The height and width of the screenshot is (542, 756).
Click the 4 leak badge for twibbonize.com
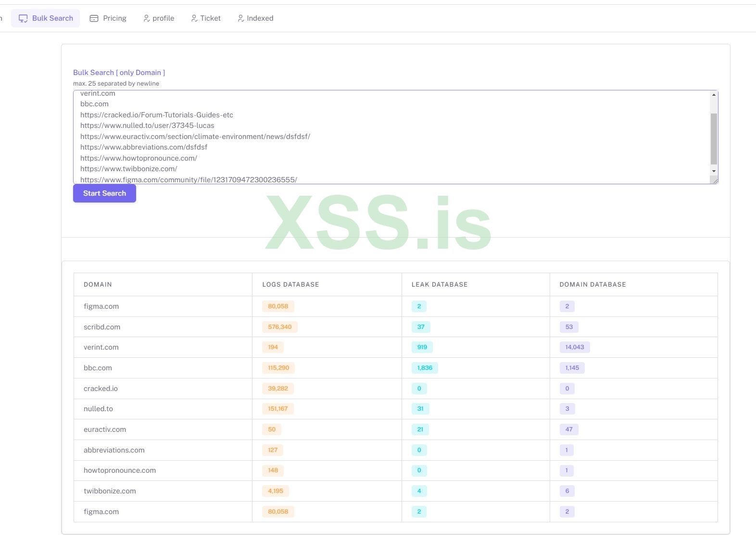tap(419, 491)
